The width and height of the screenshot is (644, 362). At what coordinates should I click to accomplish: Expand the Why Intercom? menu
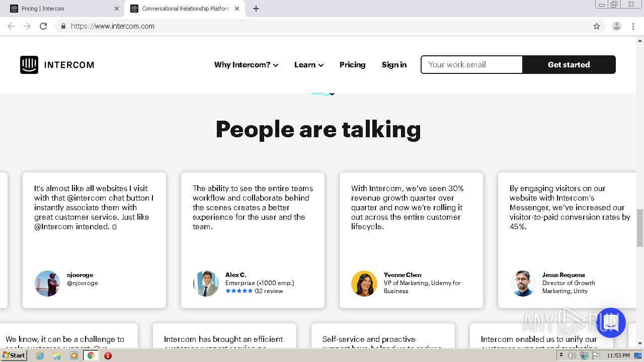coord(246,65)
